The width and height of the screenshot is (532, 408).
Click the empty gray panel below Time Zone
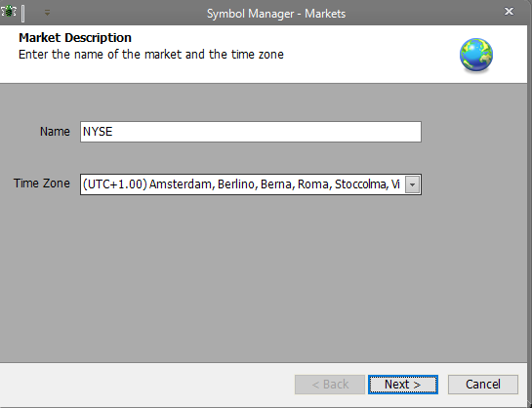(x=264, y=278)
